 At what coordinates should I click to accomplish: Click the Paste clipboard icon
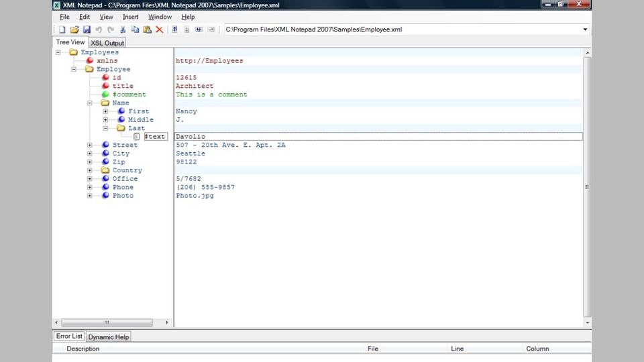(x=147, y=29)
